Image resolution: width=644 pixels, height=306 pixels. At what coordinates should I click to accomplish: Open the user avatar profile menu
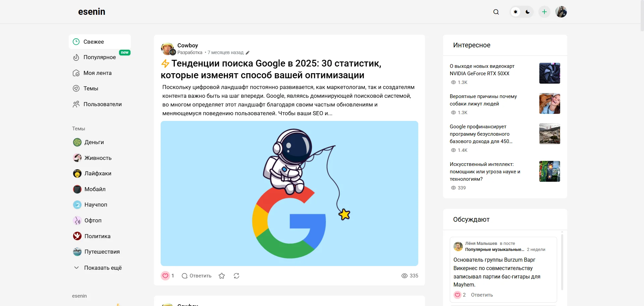pos(561,12)
